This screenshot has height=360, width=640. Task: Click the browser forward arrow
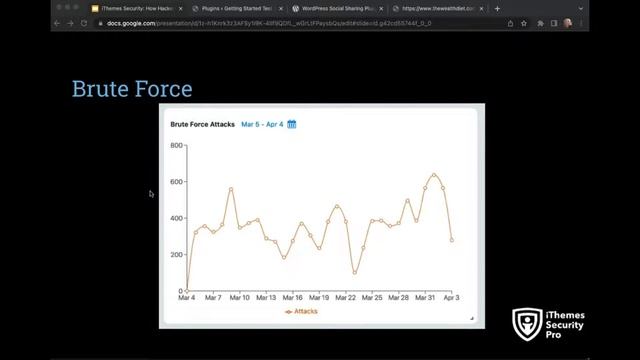(71, 23)
